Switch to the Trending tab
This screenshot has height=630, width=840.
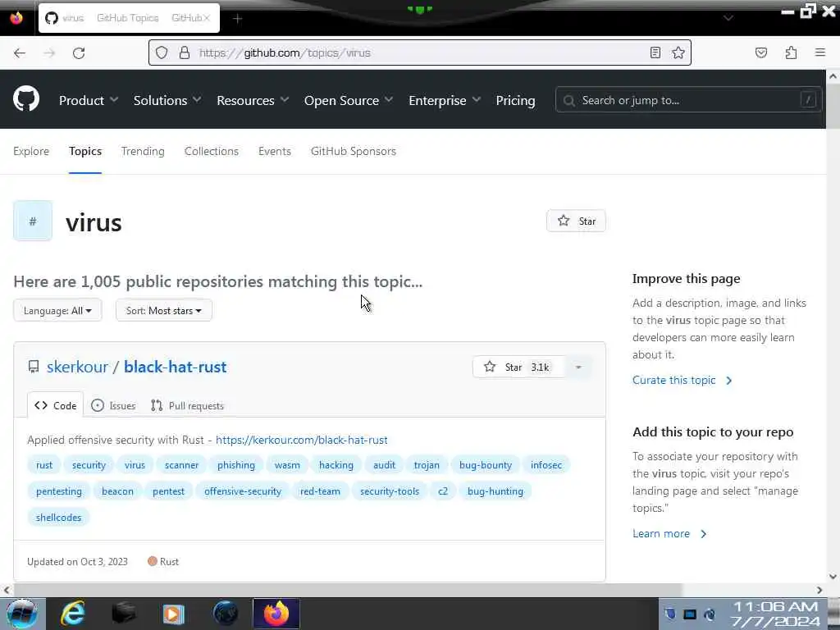tap(143, 151)
